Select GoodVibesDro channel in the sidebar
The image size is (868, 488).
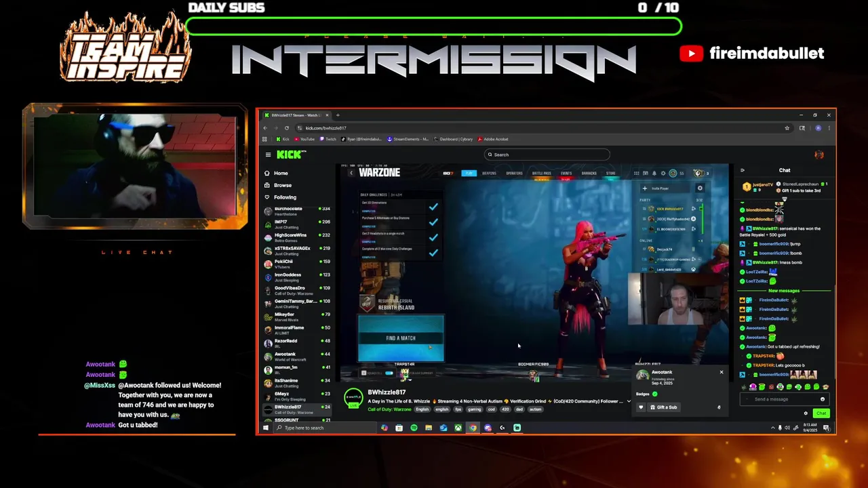pos(297,290)
